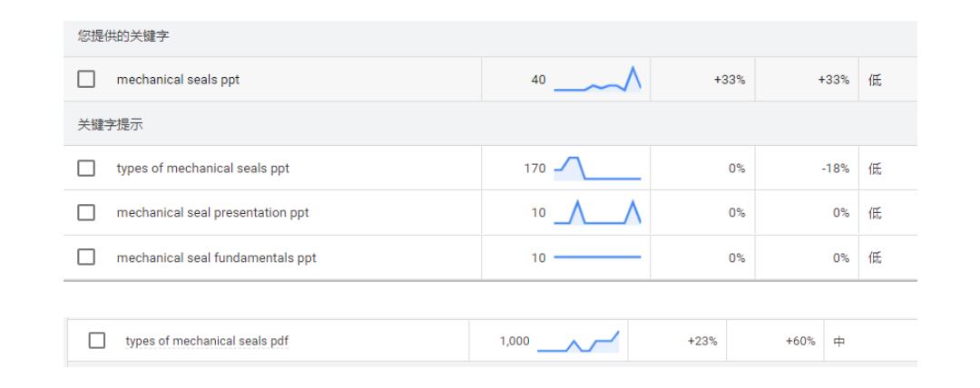Click keyword mechanical seal fundamentals ppt
This screenshot has width=980, height=388.
216,258
